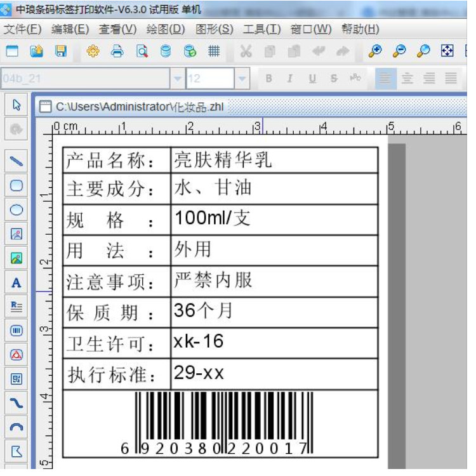Select the straight line drawing tool
Viewport: 476px width, 476px height.
17,161
